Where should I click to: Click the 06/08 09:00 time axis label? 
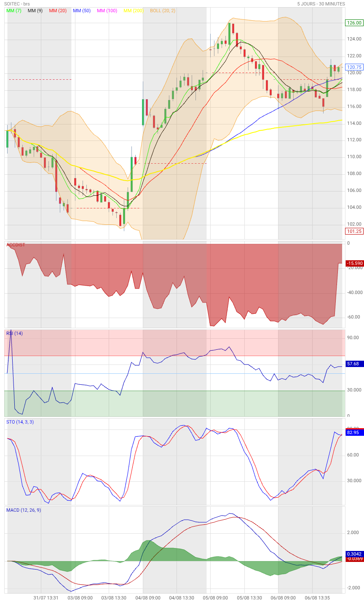[x=283, y=598]
